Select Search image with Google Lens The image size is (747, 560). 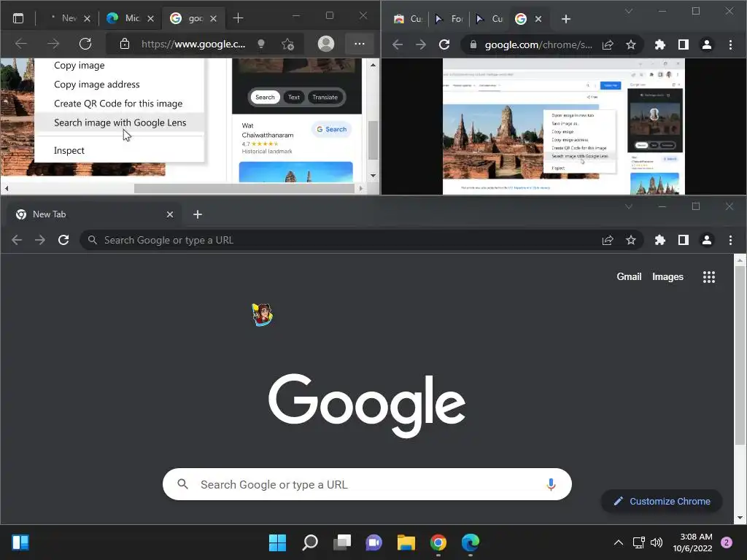120,122
